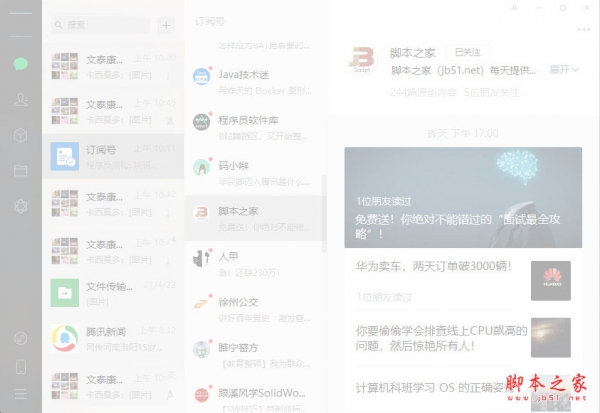Expand the 展开 account description
The image size is (600, 413).
tap(564, 70)
